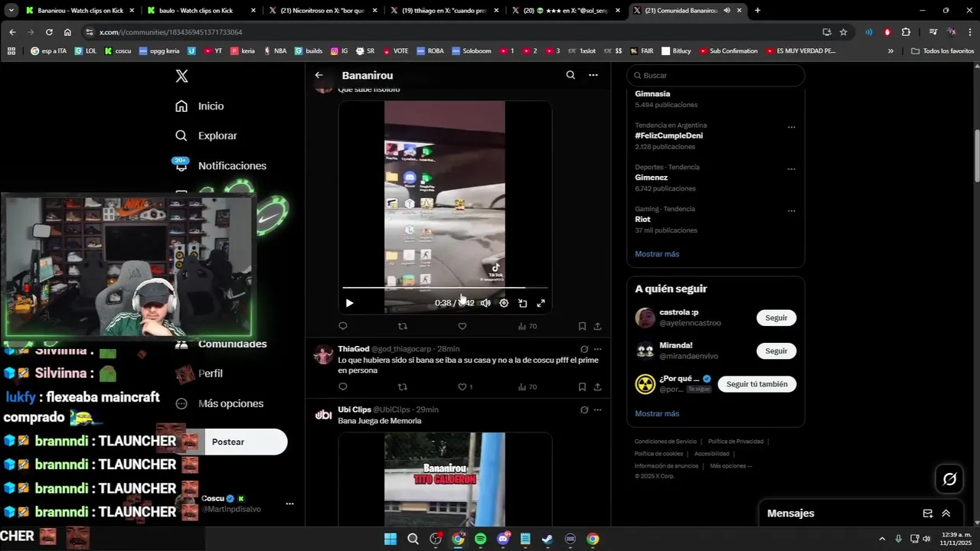980x551 pixels.
Task: Open Explorar in X sidebar
Action: click(206, 135)
